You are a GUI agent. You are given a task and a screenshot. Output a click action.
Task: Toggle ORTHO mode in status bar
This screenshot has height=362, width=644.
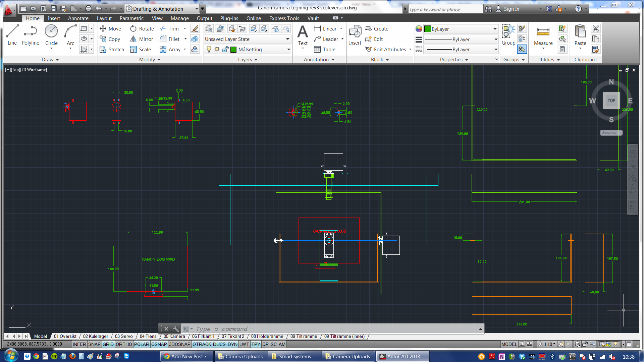click(124, 344)
